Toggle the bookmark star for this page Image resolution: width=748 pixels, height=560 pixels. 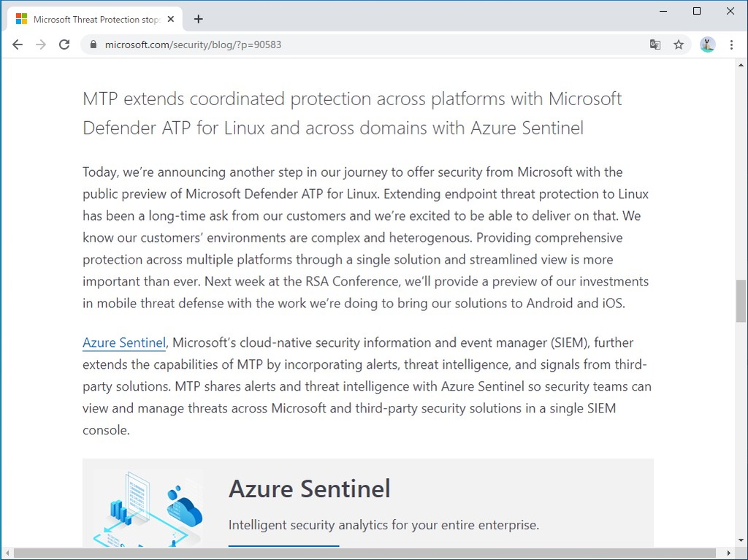point(679,45)
